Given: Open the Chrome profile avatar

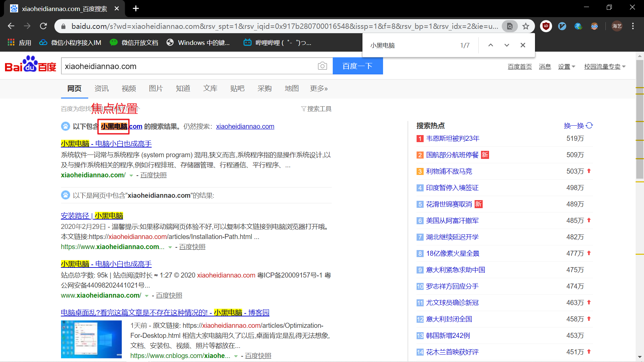Looking at the screenshot, I should 617,26.
